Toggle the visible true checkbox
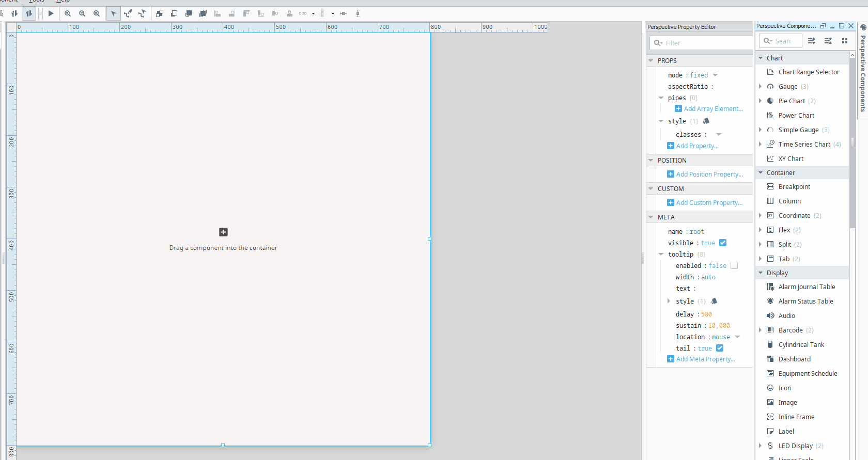 point(723,243)
